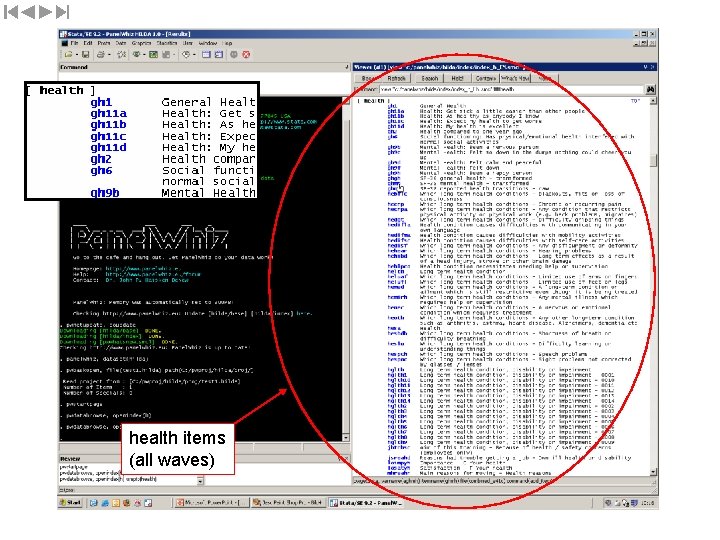Open the File menu in Stata
Image resolution: width=720 pixels, height=540 pixels.
point(74,43)
